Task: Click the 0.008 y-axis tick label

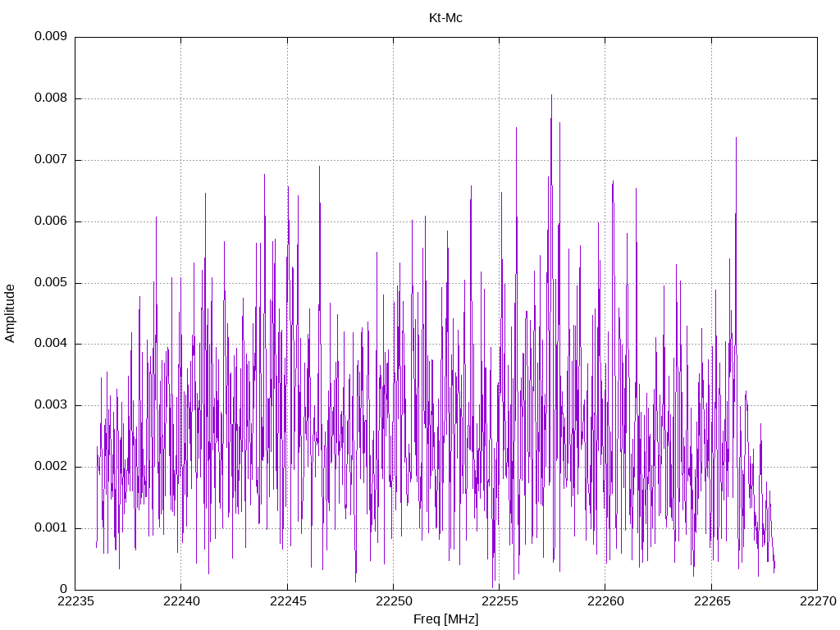Action: tap(51, 98)
